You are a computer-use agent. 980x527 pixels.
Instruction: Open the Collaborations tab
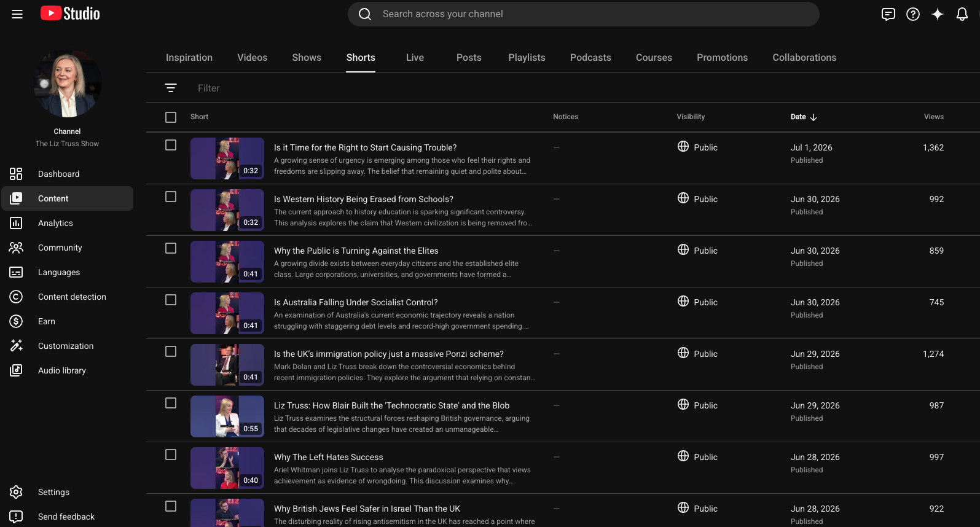tap(804, 57)
